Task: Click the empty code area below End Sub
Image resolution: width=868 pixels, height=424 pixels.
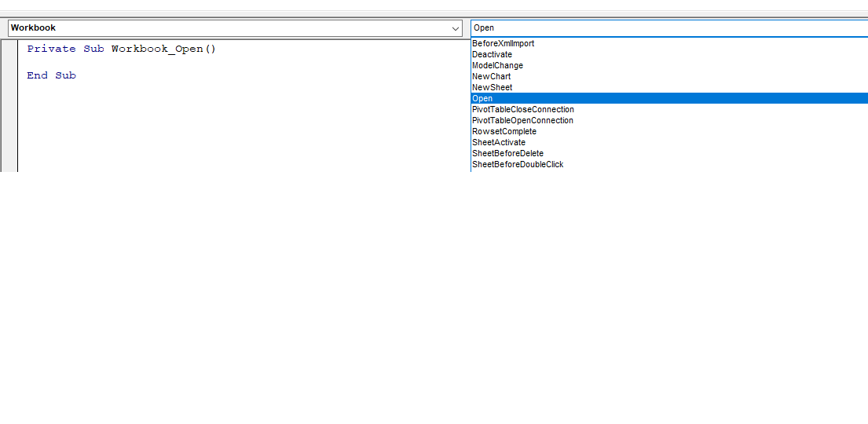Action: (244, 127)
